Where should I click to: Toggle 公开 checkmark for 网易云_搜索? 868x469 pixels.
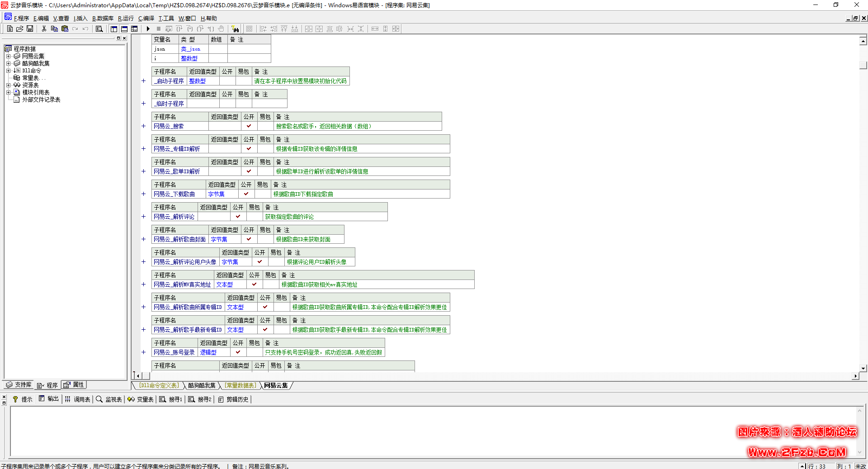click(249, 126)
